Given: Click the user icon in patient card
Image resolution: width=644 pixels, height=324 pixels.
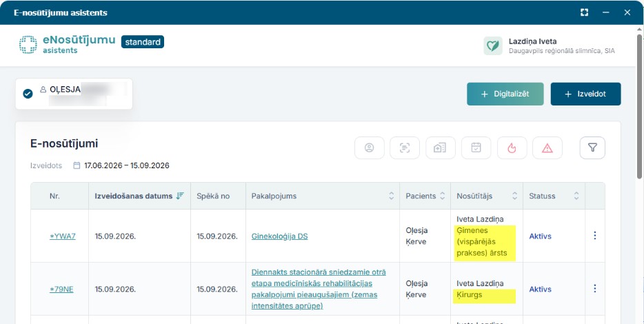Looking at the screenshot, I should tap(43, 89).
